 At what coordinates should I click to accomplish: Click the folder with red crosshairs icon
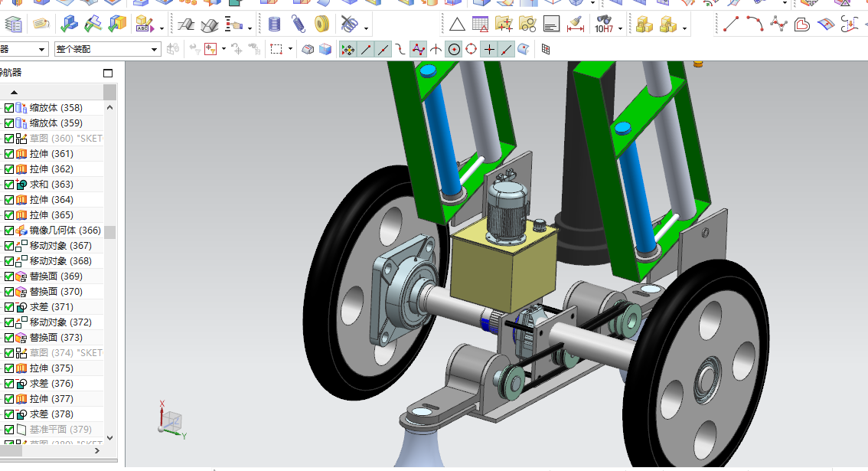504,24
